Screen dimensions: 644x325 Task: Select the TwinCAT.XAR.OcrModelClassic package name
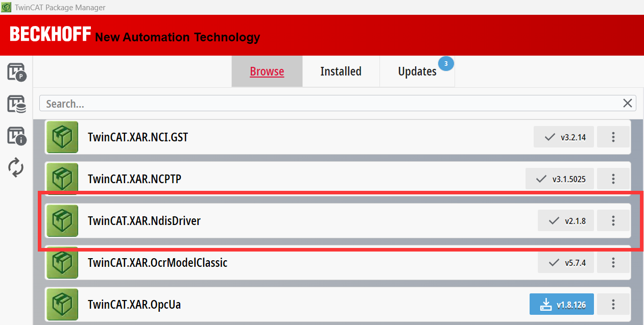click(x=158, y=263)
